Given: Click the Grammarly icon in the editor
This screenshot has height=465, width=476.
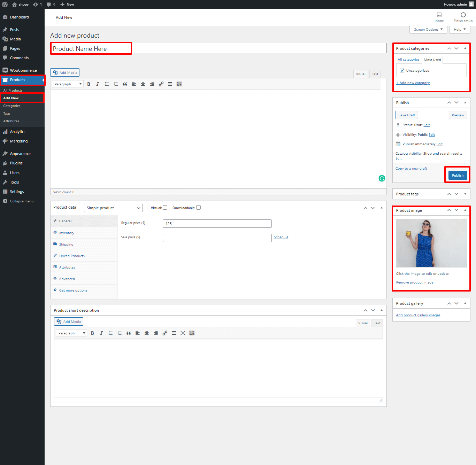Looking at the screenshot, I should (382, 178).
